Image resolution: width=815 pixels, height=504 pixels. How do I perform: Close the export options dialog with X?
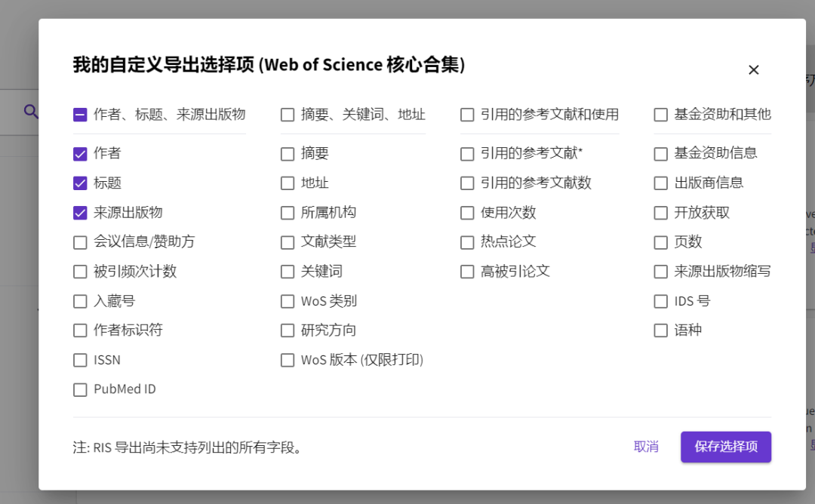click(753, 69)
